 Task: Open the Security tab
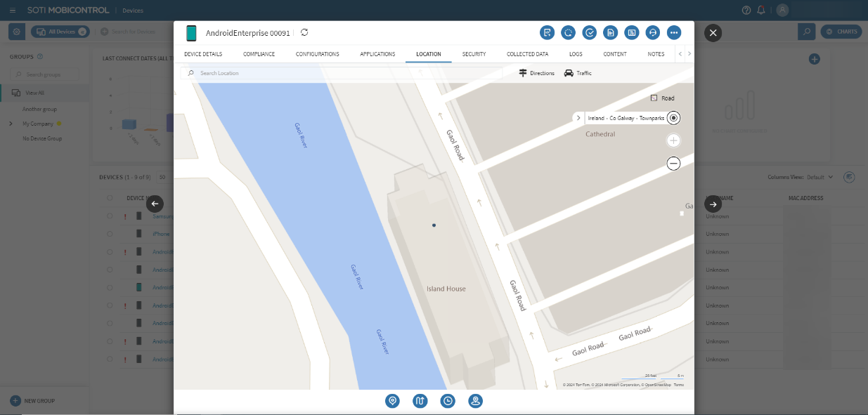point(474,53)
